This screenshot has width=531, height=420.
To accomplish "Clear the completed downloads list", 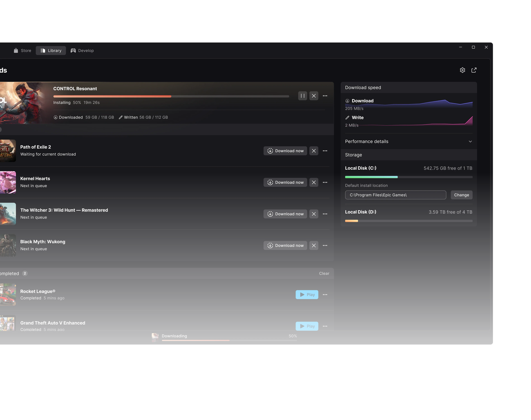I will point(324,273).
